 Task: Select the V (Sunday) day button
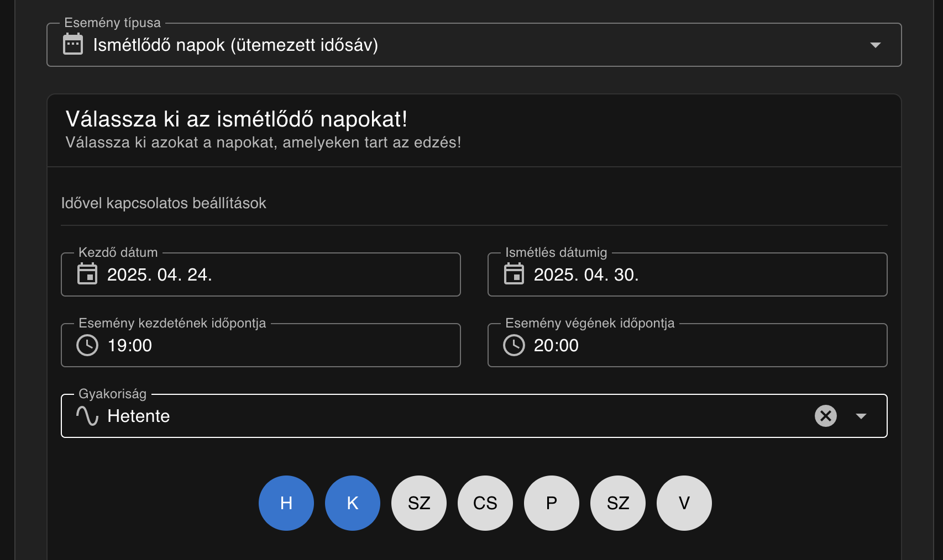tap(684, 503)
